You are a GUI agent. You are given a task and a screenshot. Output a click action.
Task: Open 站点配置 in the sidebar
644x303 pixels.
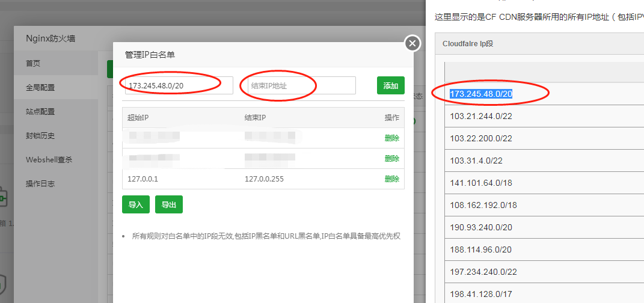pos(56,112)
